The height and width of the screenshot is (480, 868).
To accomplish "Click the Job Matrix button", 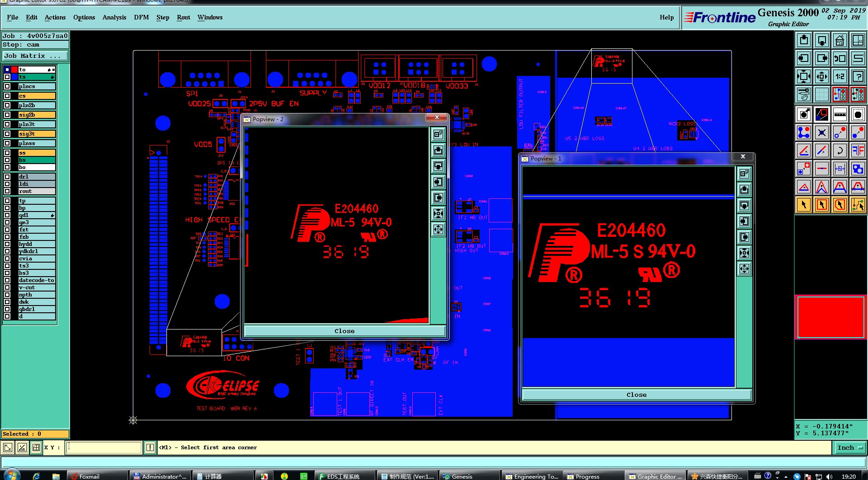I will pyautogui.click(x=35, y=56).
